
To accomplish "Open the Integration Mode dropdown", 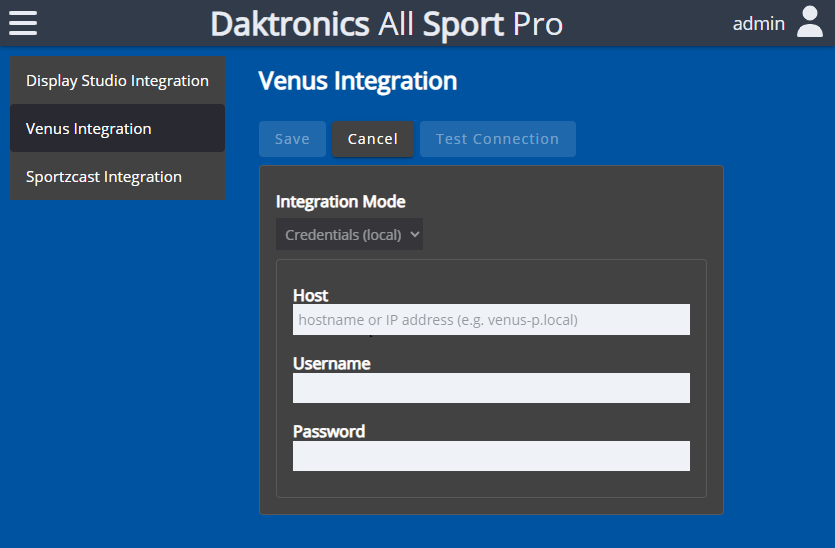I will [349, 234].
